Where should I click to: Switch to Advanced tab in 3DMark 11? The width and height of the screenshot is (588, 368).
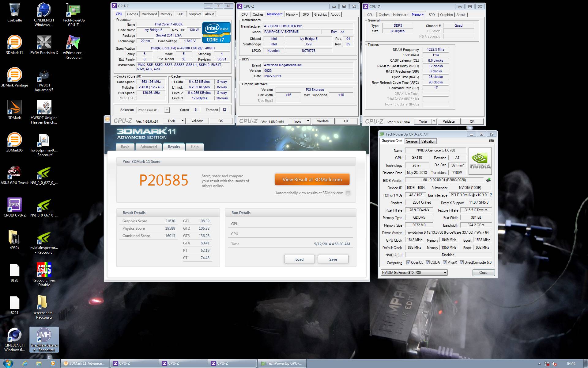(149, 147)
